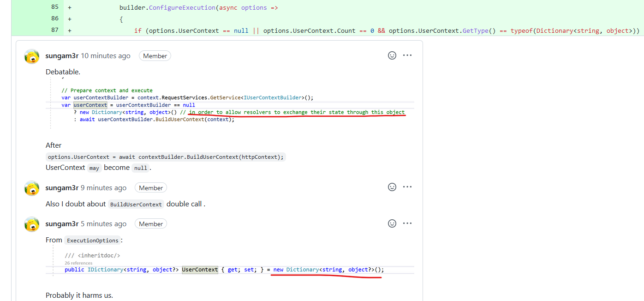
Task: Open the options menu on the second comment
Action: click(x=407, y=187)
